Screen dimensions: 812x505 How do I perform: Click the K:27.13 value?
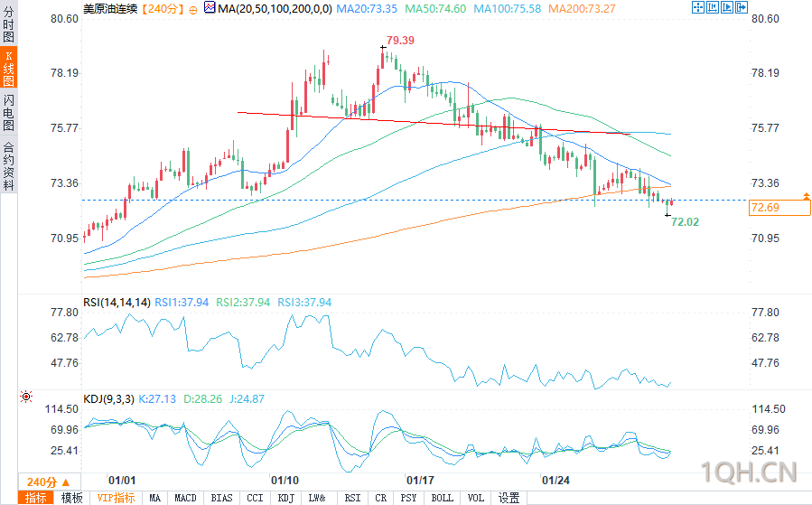(x=157, y=399)
